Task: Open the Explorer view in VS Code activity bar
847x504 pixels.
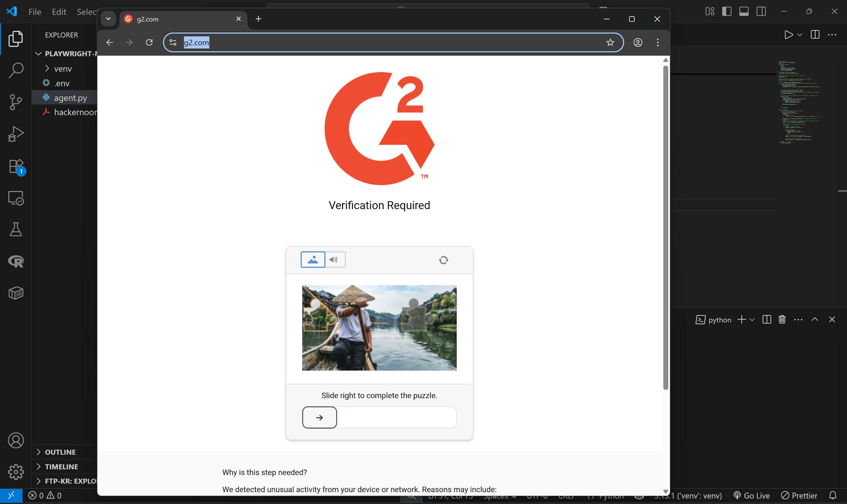Action: pos(16,39)
